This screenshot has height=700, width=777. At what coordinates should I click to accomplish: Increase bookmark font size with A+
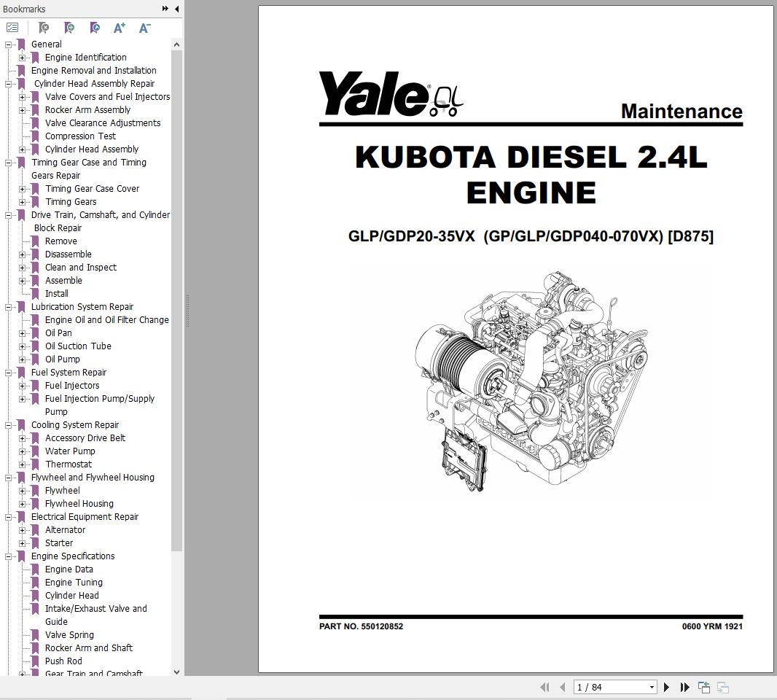[120, 28]
